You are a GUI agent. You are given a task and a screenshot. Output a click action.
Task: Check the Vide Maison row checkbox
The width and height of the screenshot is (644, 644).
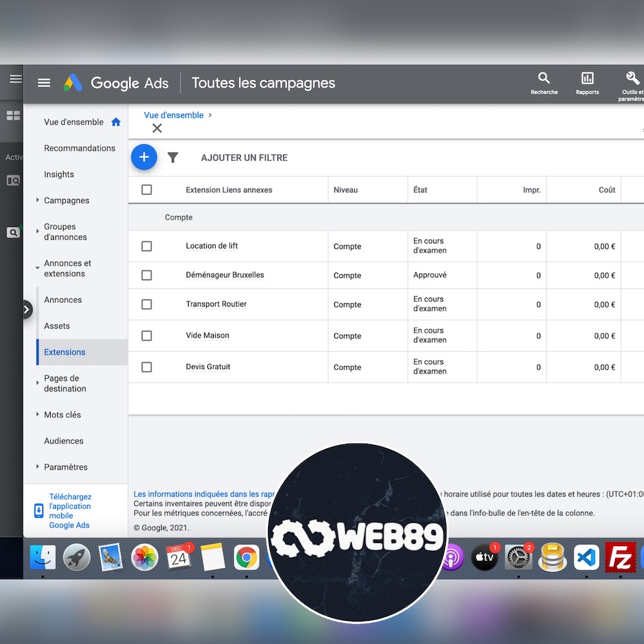coord(147,336)
